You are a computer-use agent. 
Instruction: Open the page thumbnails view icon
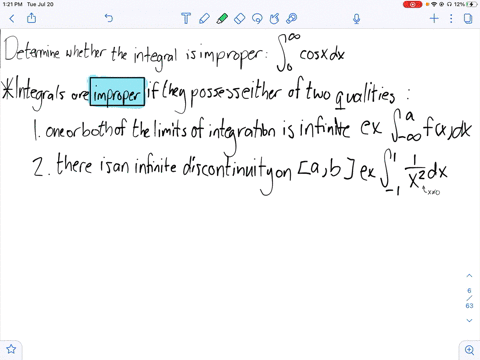click(468, 18)
